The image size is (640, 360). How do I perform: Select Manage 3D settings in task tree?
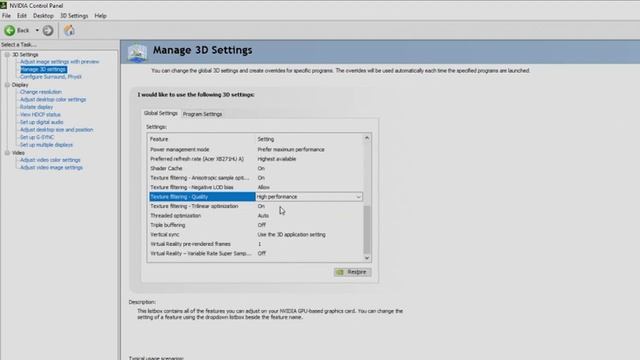tap(44, 69)
